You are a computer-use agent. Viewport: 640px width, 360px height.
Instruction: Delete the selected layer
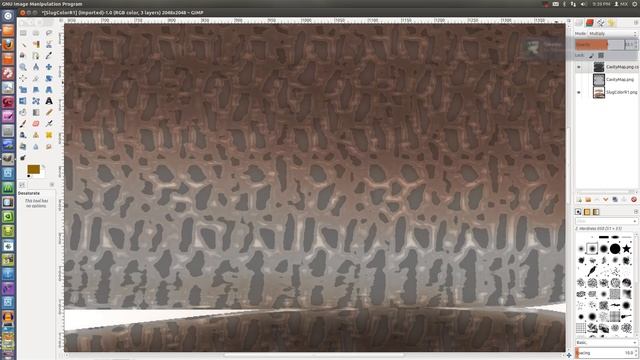(633, 200)
